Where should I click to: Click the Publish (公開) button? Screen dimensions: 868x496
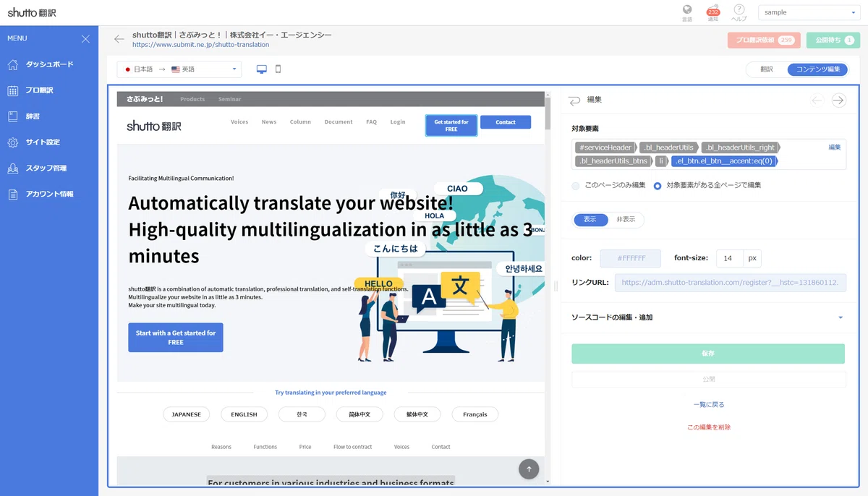coord(708,379)
